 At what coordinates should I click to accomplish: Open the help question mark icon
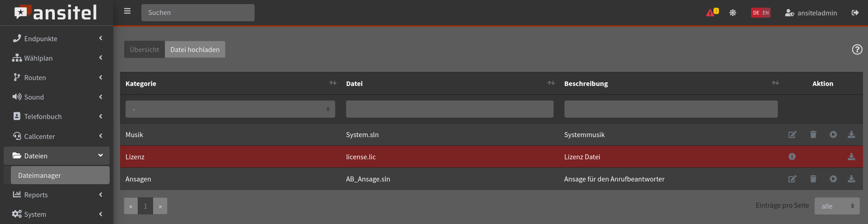point(857,50)
